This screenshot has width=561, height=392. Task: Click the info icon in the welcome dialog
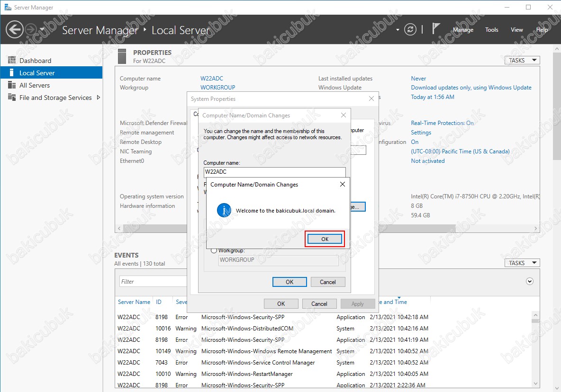(x=224, y=210)
